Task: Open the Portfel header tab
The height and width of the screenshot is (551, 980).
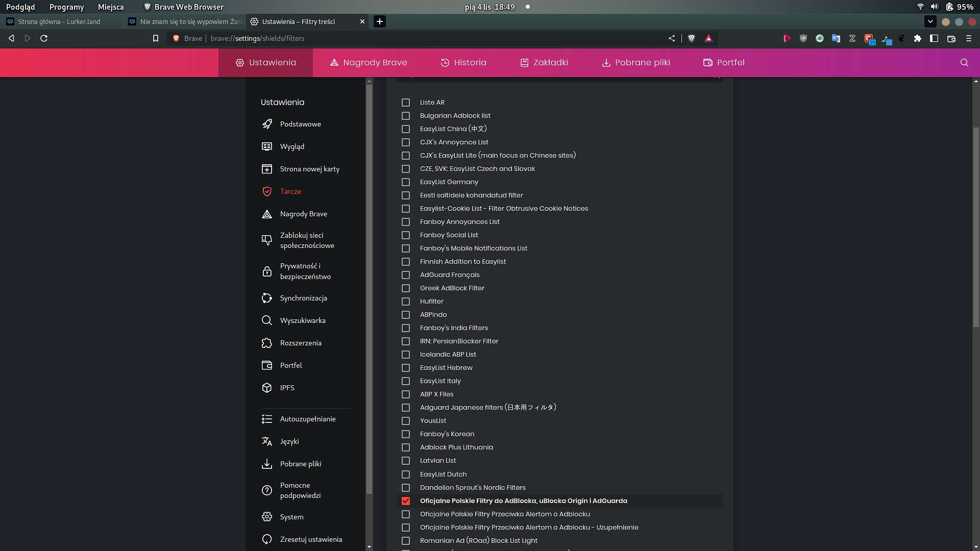Action: tap(724, 62)
